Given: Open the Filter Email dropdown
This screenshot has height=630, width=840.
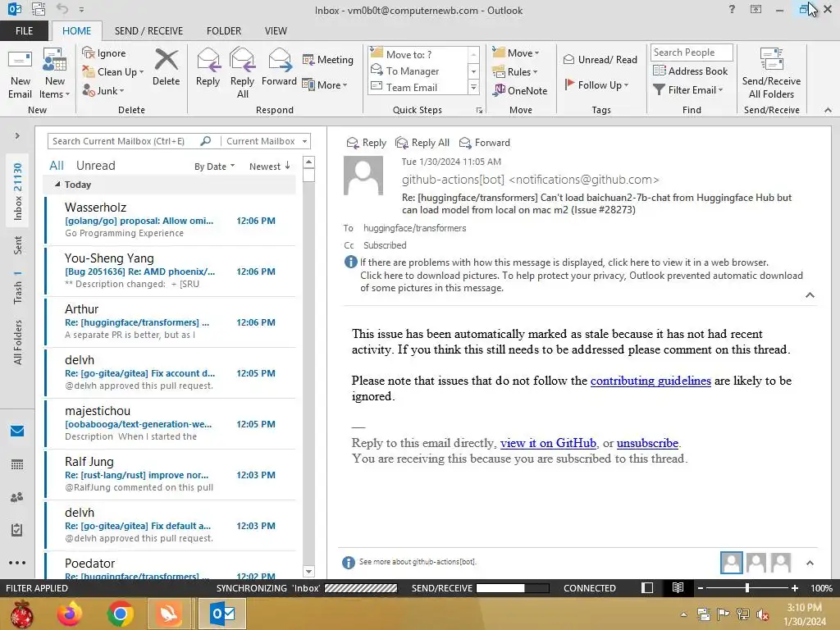Looking at the screenshot, I should (688, 89).
